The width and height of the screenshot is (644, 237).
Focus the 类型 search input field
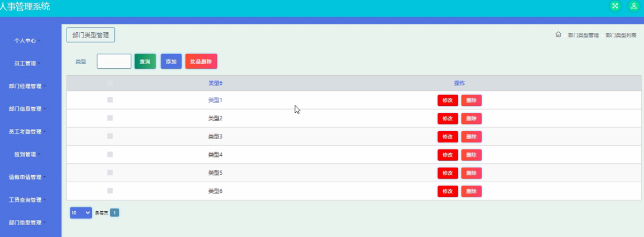(114, 61)
